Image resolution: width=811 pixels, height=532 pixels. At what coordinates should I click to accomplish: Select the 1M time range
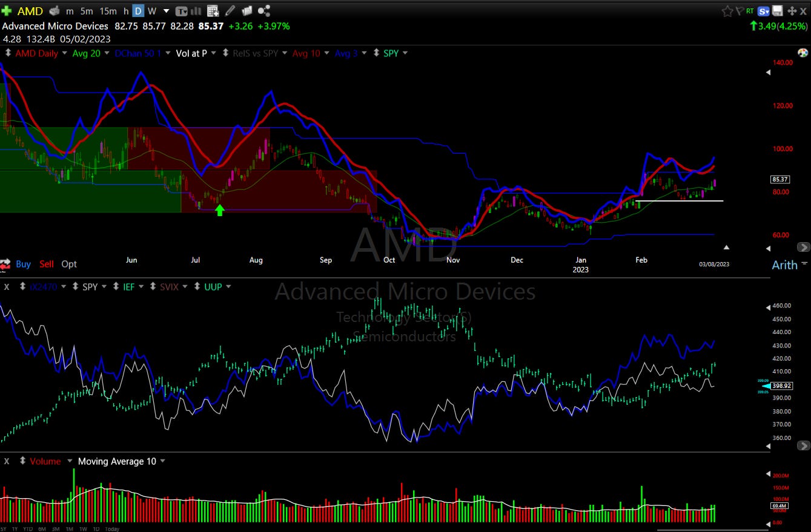pyautogui.click(x=68, y=529)
